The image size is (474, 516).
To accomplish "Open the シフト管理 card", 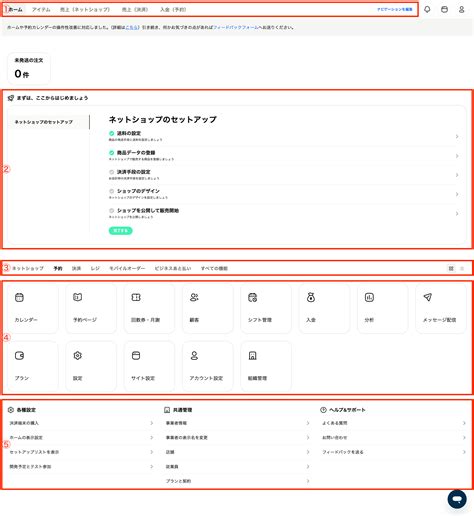I will 266,308.
